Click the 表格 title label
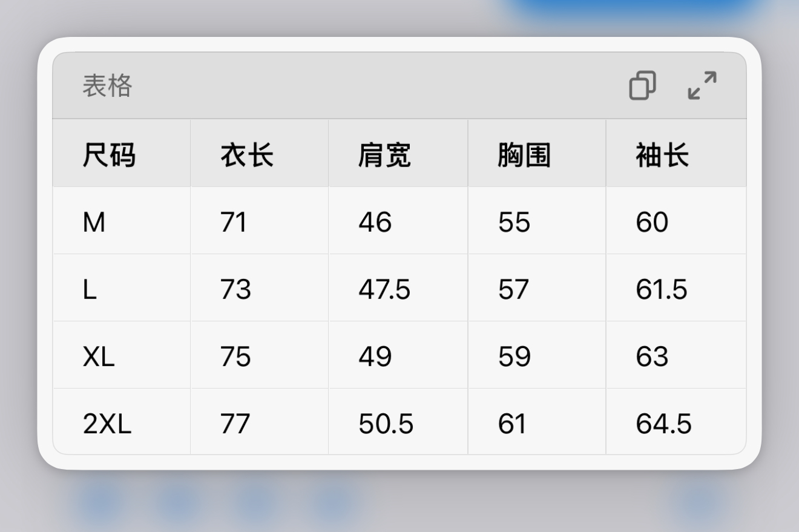This screenshot has height=532, width=799. point(107,86)
